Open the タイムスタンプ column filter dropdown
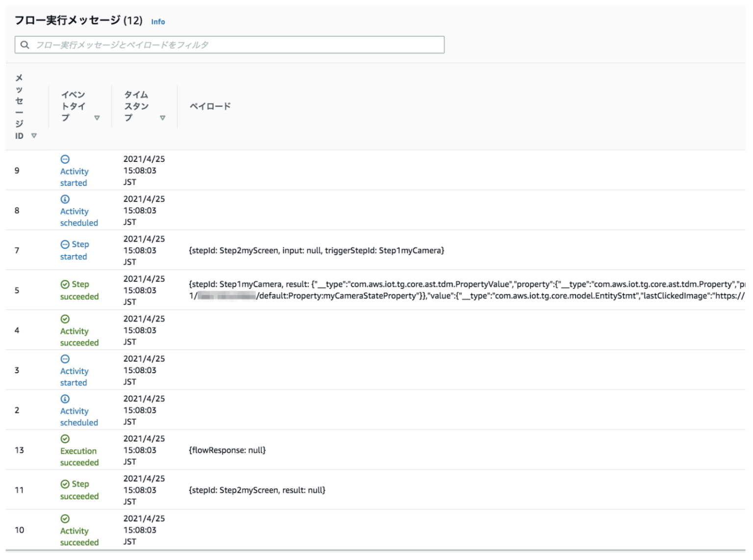Screen dimensions: 753x560 pyautogui.click(x=163, y=118)
